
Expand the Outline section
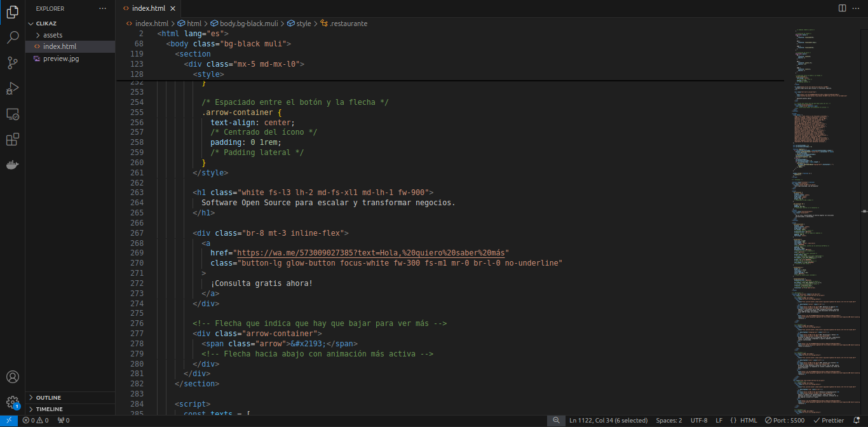(70, 398)
